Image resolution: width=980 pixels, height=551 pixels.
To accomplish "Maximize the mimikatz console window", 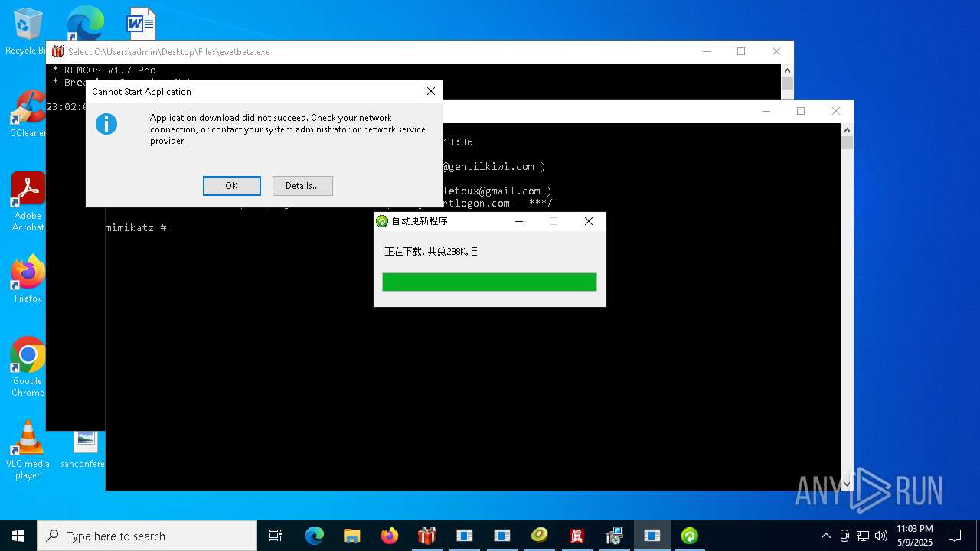I will (800, 111).
